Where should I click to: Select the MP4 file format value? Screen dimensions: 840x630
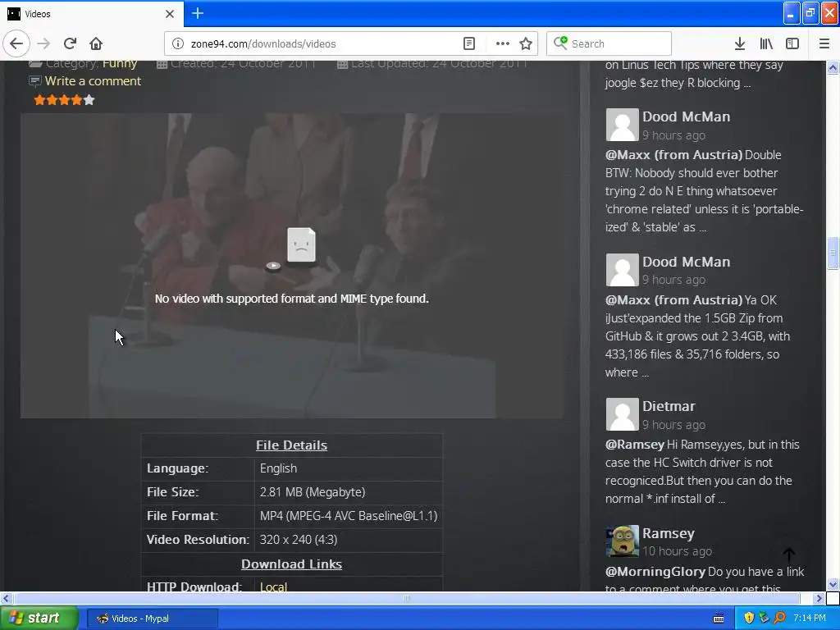point(348,516)
